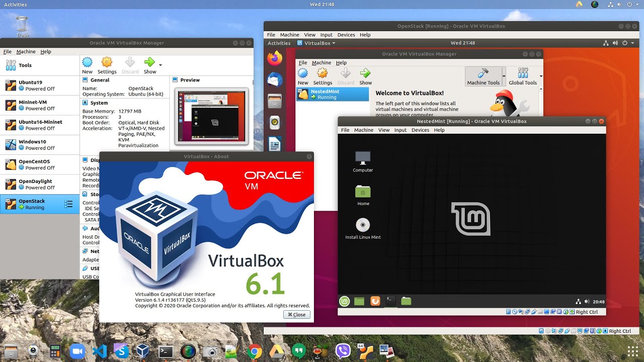Select the Windows10 virtual machine
The image size is (644, 362).
(40, 145)
